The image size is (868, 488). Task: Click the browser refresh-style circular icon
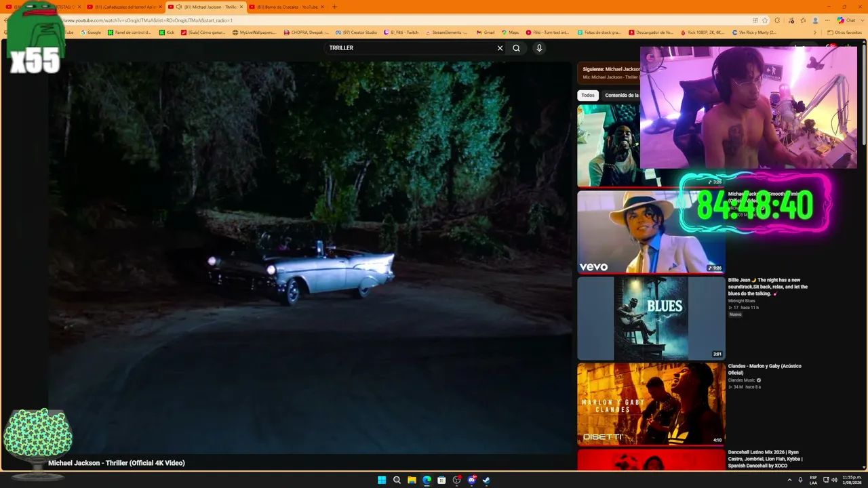point(777,20)
